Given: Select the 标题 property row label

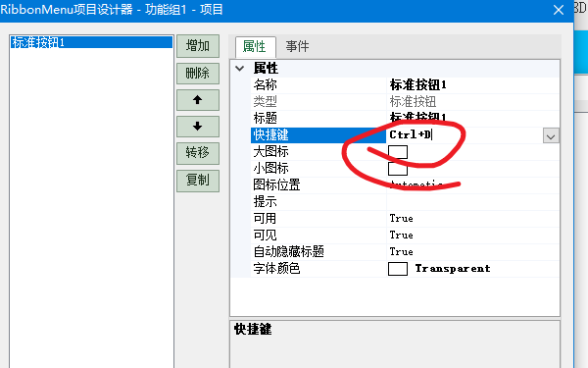Looking at the screenshot, I should (x=266, y=119).
